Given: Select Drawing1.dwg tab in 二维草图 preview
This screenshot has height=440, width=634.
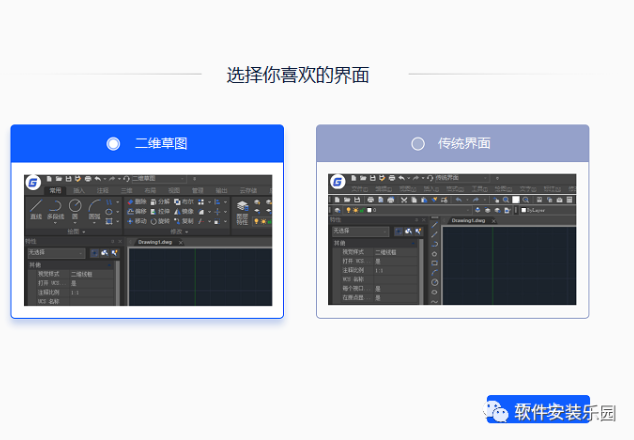Looking at the screenshot, I should (x=154, y=242).
